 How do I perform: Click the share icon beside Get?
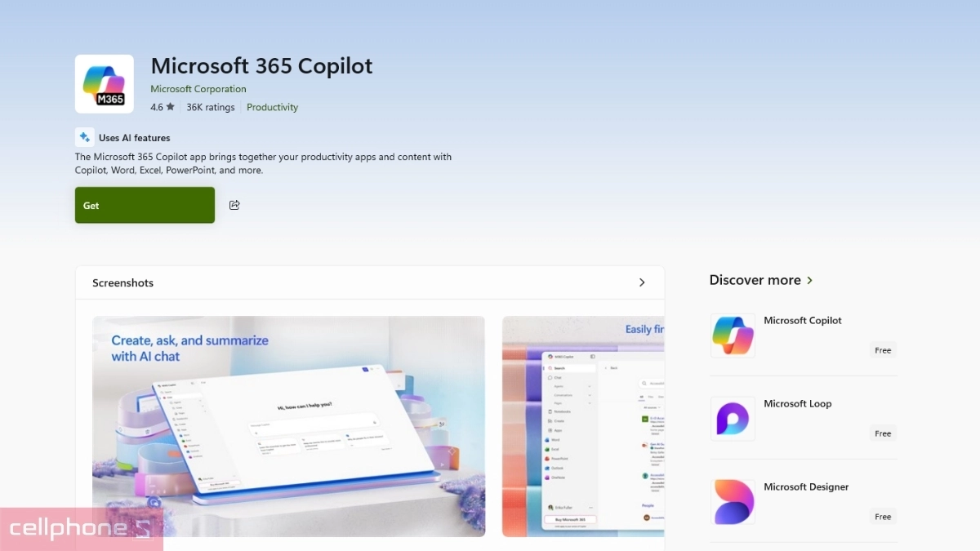pos(234,205)
